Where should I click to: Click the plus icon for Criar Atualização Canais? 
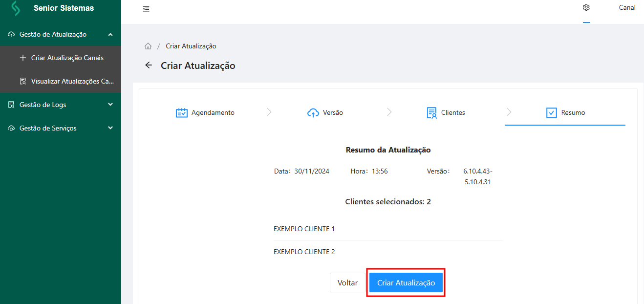[22, 58]
